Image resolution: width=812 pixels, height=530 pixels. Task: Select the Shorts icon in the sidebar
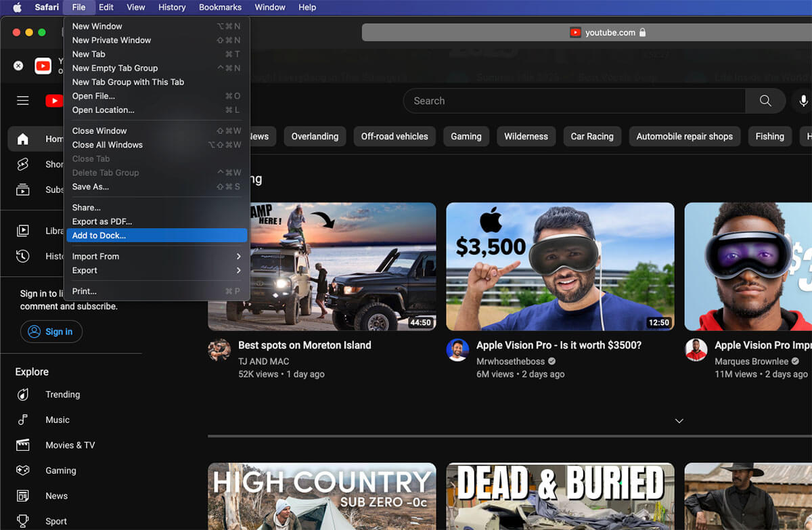(x=22, y=164)
